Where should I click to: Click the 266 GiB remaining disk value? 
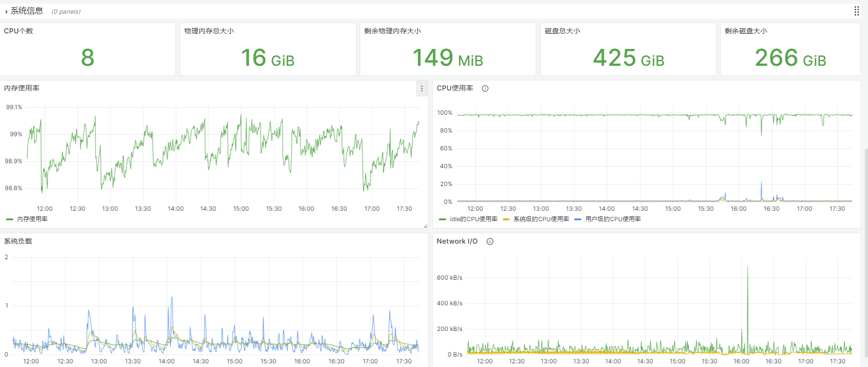click(791, 58)
